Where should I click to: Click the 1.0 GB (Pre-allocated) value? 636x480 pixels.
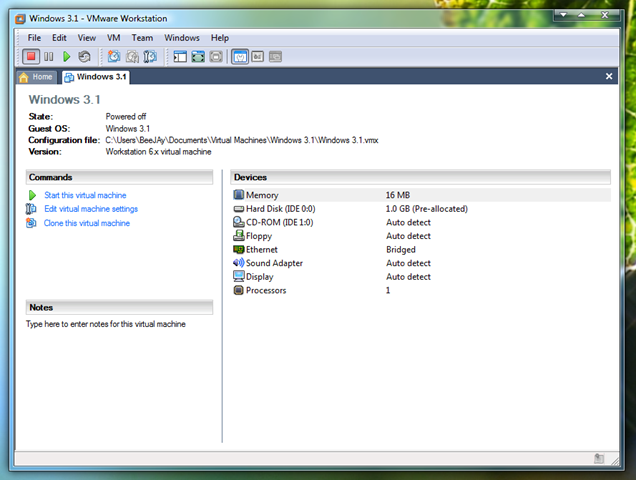click(427, 209)
